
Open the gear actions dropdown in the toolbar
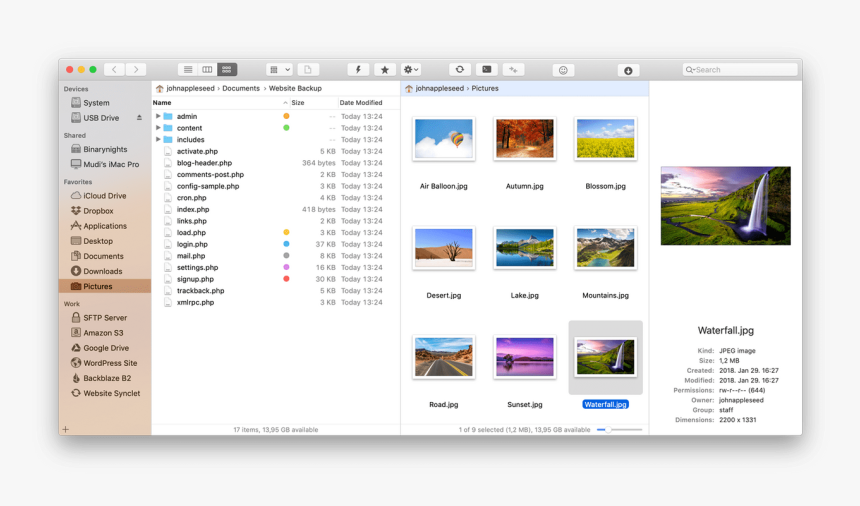(410, 70)
